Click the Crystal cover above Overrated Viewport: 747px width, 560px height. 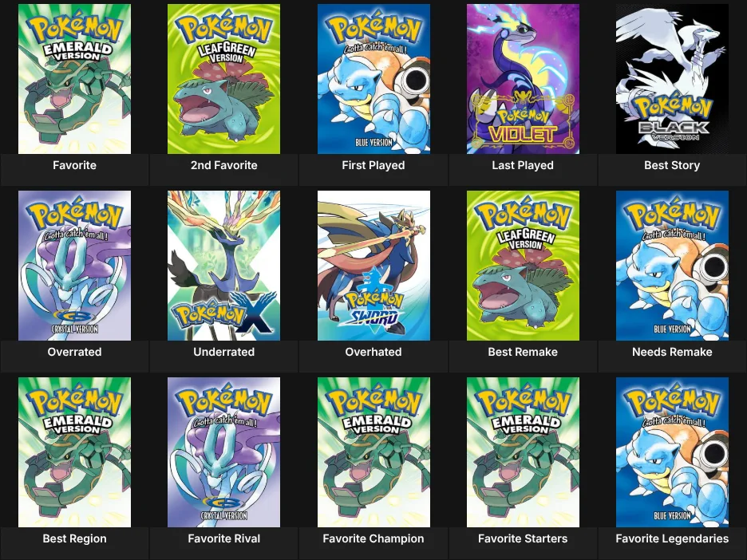pos(74,266)
